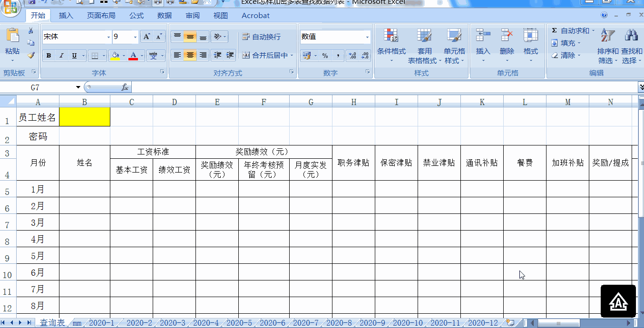
Task: Expand the 数值 number format dropdown
Action: pos(367,37)
